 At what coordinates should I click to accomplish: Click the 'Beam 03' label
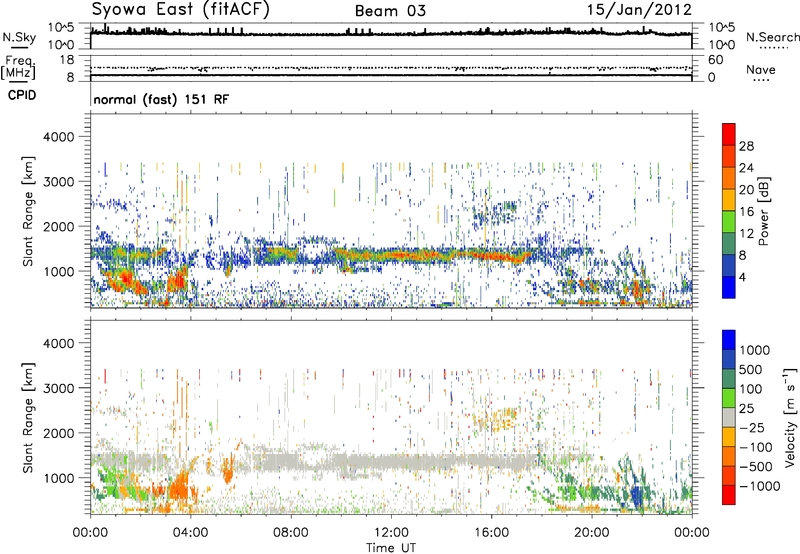pos(390,11)
